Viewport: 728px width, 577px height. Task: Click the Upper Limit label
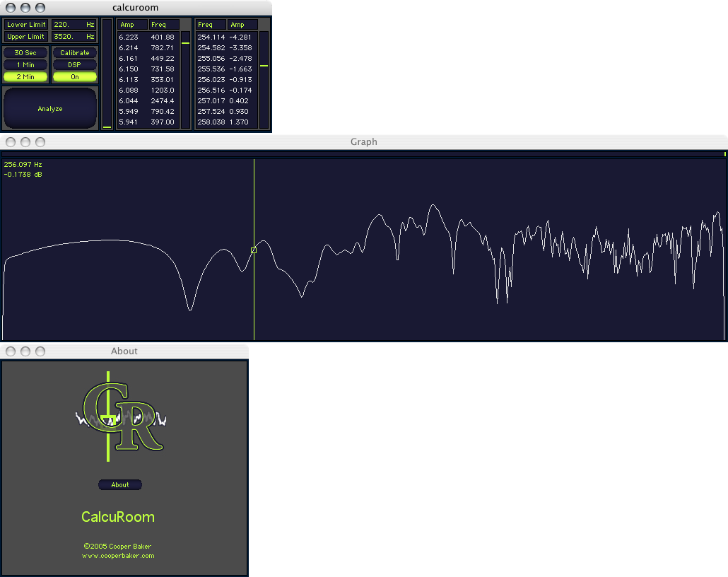click(26, 36)
